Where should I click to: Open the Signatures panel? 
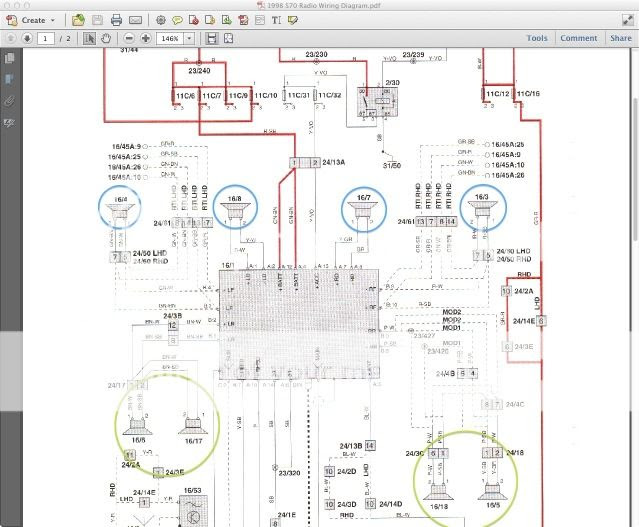click(9, 123)
